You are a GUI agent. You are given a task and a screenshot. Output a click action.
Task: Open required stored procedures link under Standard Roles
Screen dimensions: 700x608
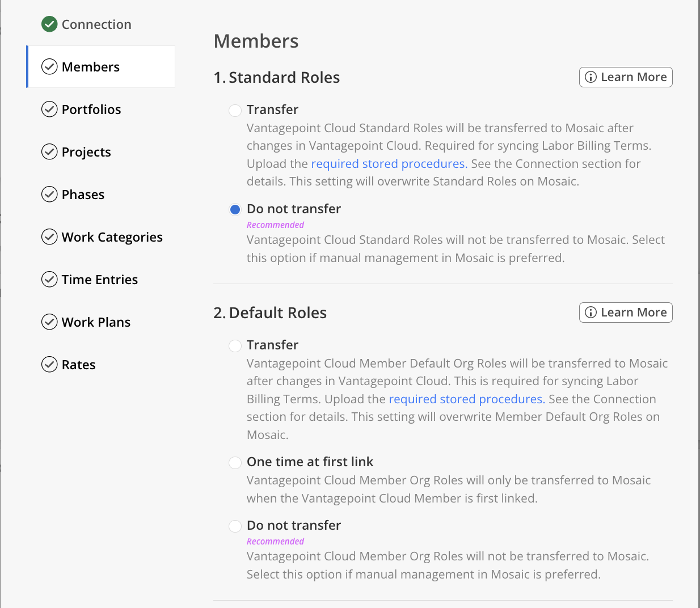point(389,164)
